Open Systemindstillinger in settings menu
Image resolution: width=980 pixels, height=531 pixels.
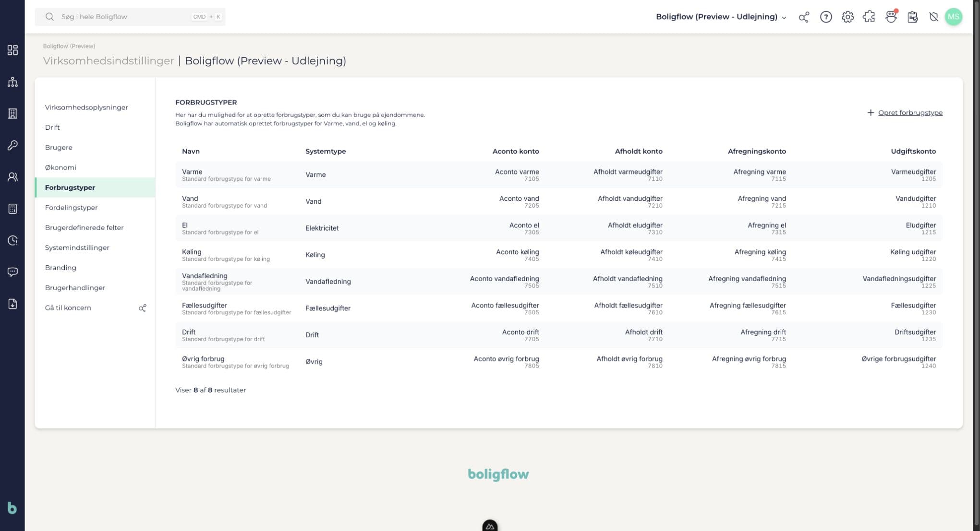77,247
